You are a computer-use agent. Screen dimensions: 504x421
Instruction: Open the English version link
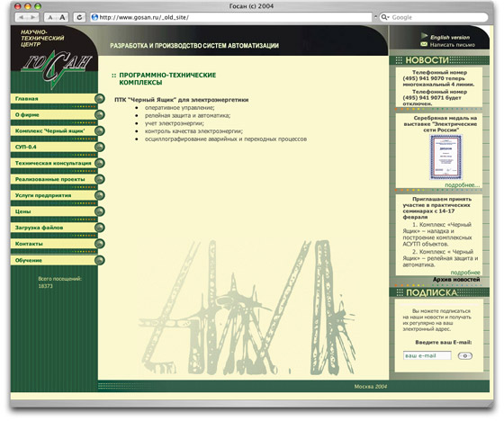point(450,37)
